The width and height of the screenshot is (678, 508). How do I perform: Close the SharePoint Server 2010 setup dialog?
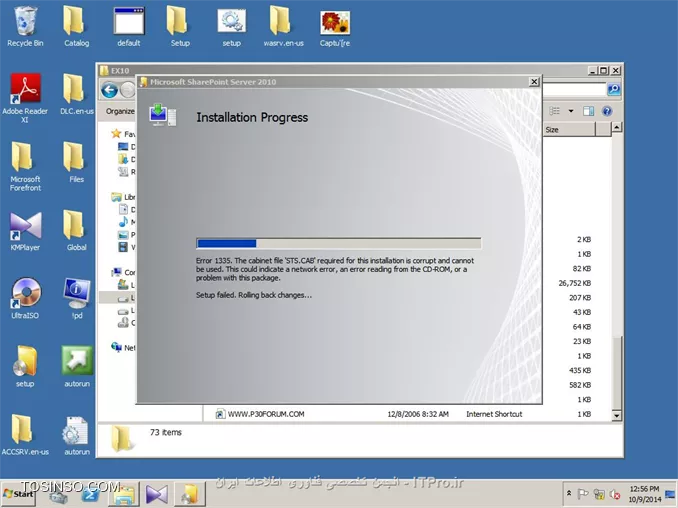534,81
